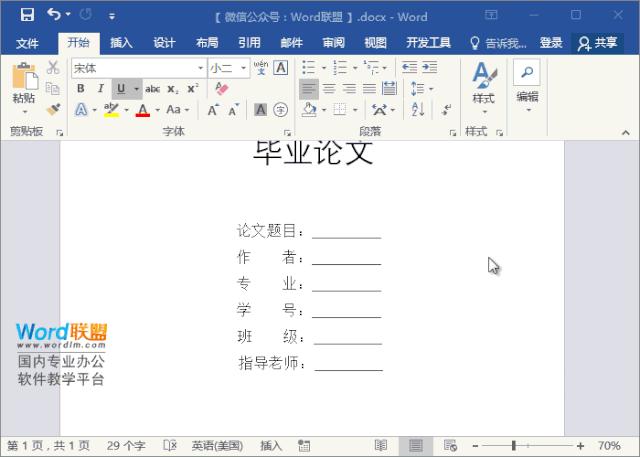The height and width of the screenshot is (457, 640).
Task: Open the 样式 styles gallery
Action: pyautogui.click(x=484, y=87)
